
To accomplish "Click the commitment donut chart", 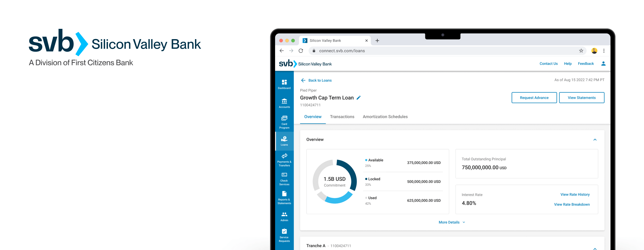I will point(335,182).
